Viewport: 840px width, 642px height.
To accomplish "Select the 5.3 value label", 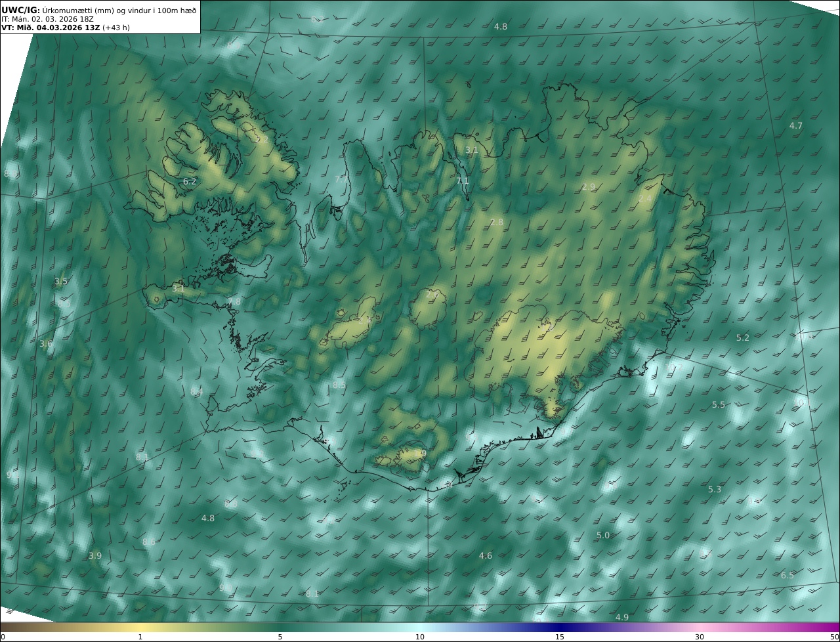I will (715, 490).
